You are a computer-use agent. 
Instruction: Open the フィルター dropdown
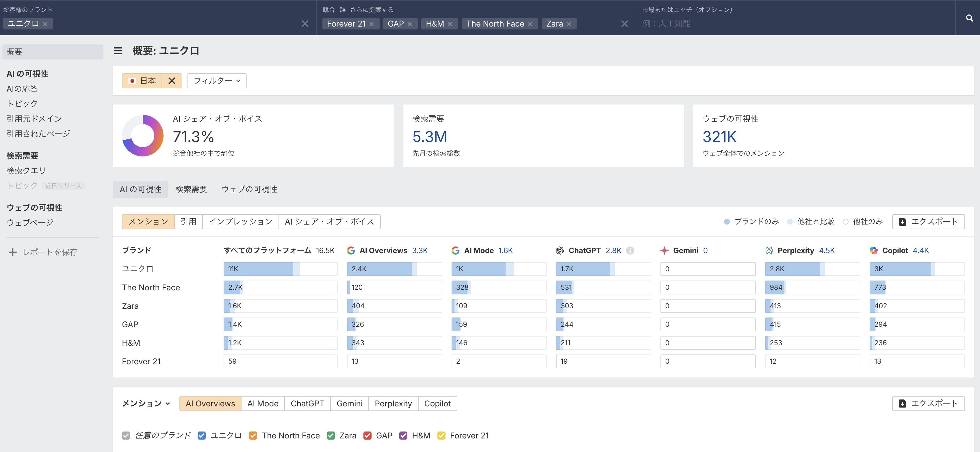tap(217, 81)
